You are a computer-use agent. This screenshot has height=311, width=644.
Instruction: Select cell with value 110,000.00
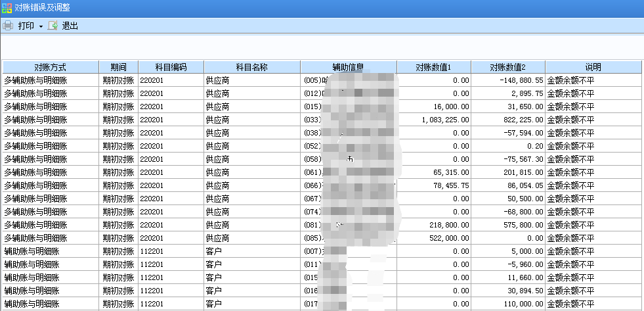(x=509, y=304)
